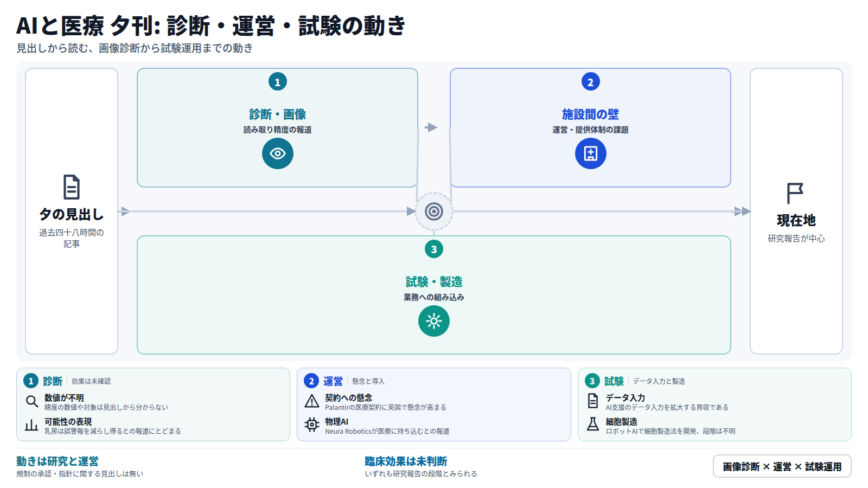868x488 pixels.
Task: Click number badge 3 above 試験・製造
Action: (x=434, y=249)
